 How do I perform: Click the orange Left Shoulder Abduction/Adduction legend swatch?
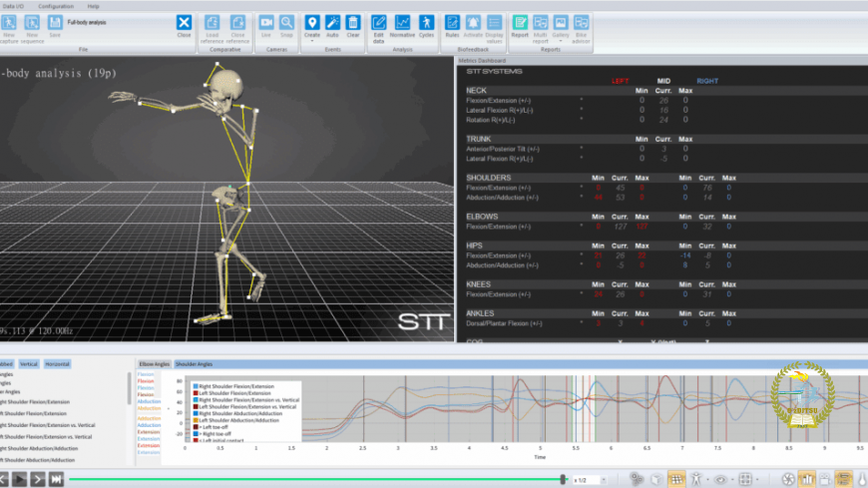(196, 420)
